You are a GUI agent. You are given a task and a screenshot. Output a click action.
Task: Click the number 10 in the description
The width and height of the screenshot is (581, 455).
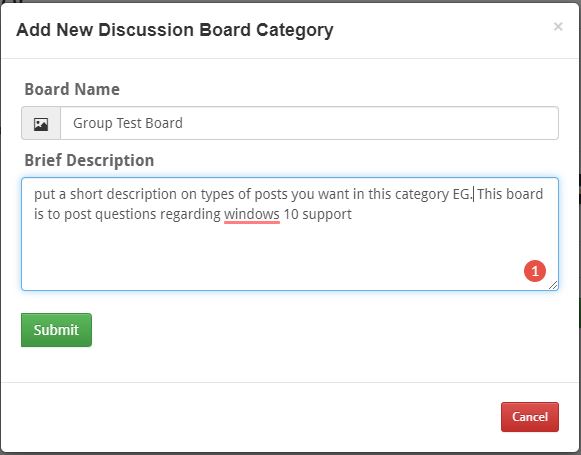291,215
